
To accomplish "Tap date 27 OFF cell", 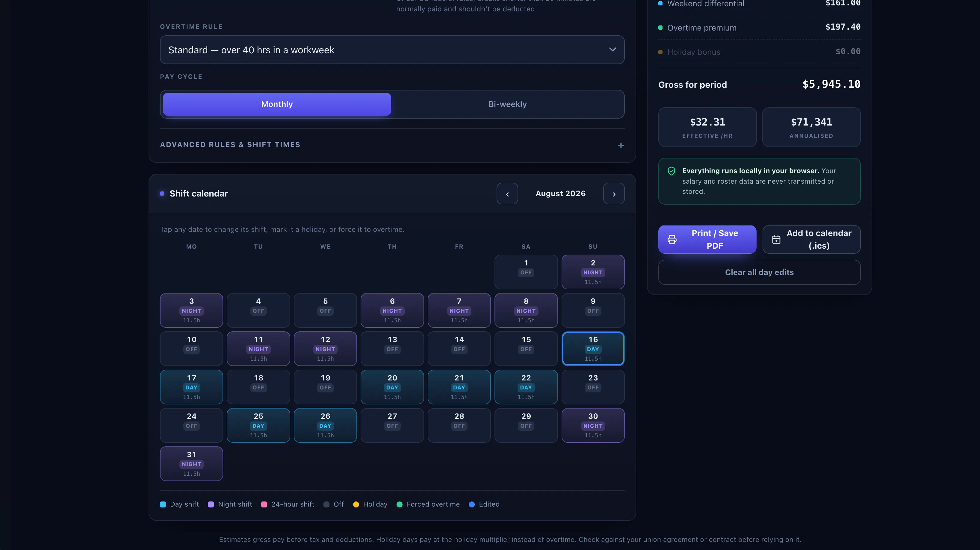I will coord(392,426).
